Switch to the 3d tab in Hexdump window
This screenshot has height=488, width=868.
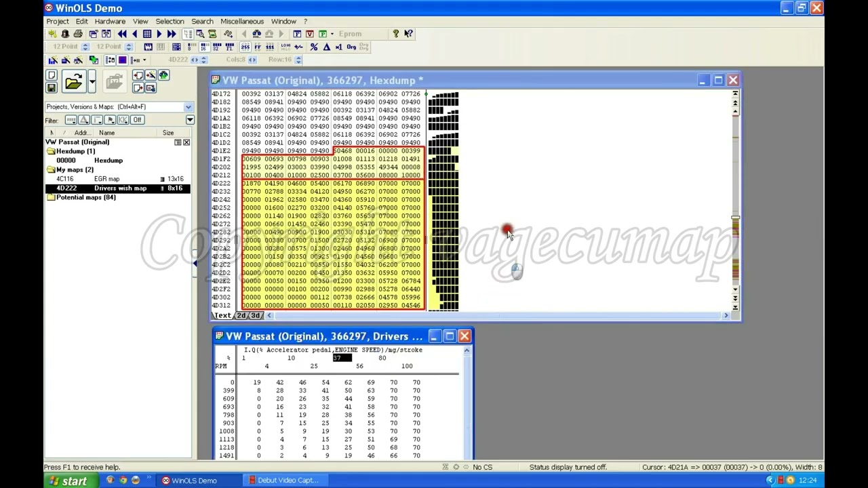(x=255, y=316)
